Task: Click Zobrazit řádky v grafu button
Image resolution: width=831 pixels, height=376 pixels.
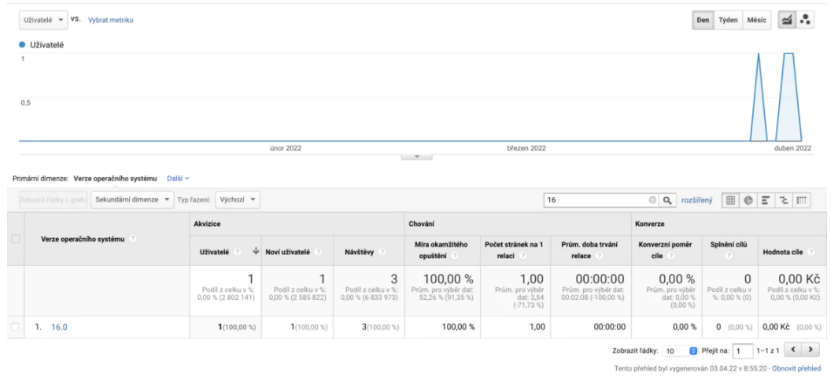Action: [x=53, y=200]
